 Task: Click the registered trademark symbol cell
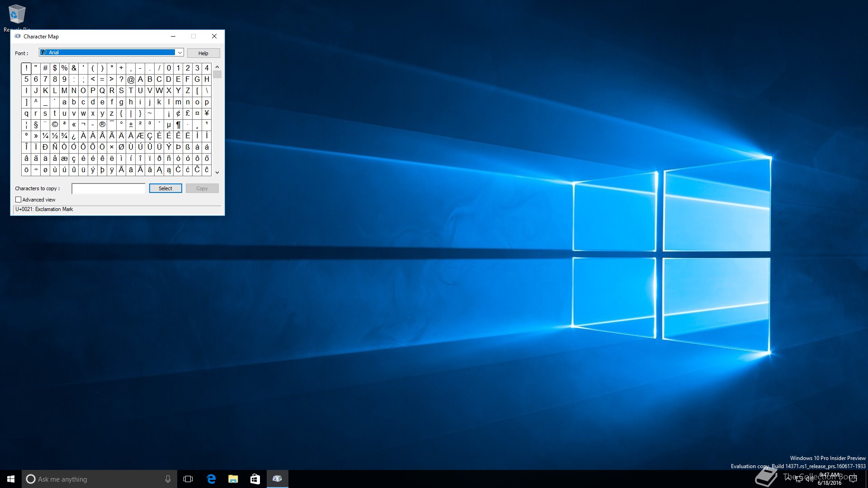pyautogui.click(x=102, y=125)
